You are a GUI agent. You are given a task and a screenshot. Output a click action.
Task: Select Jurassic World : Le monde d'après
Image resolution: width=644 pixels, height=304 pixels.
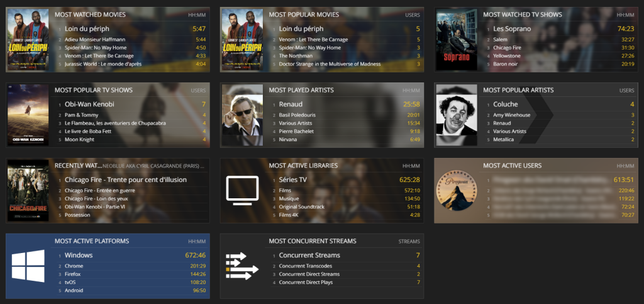103,64
